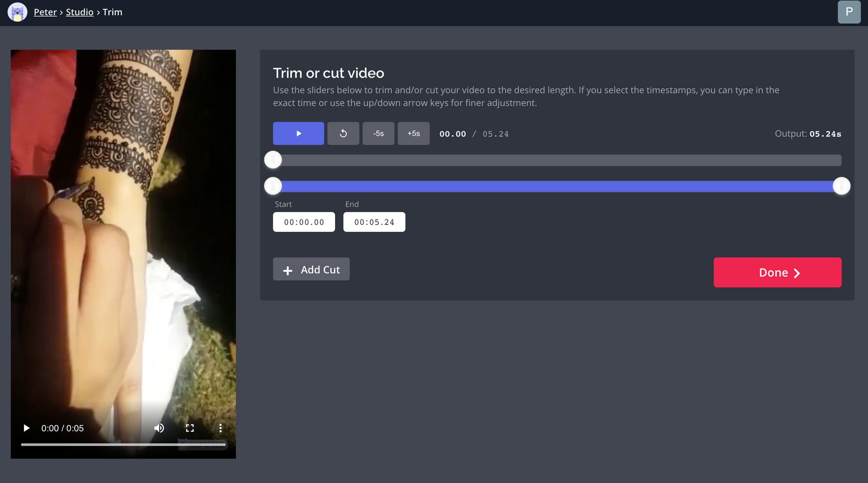Click the left trim handle on the blue bar
Image resolution: width=868 pixels, height=483 pixels.
click(x=273, y=186)
